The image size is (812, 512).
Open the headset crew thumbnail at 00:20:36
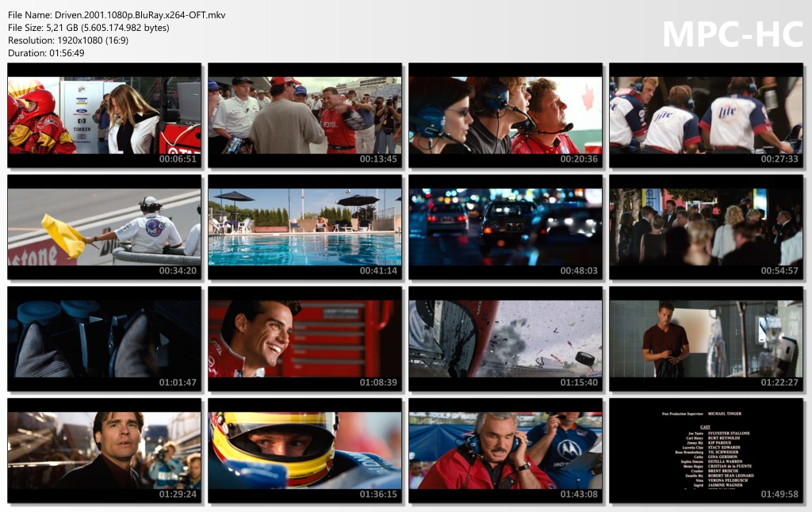[506, 115]
